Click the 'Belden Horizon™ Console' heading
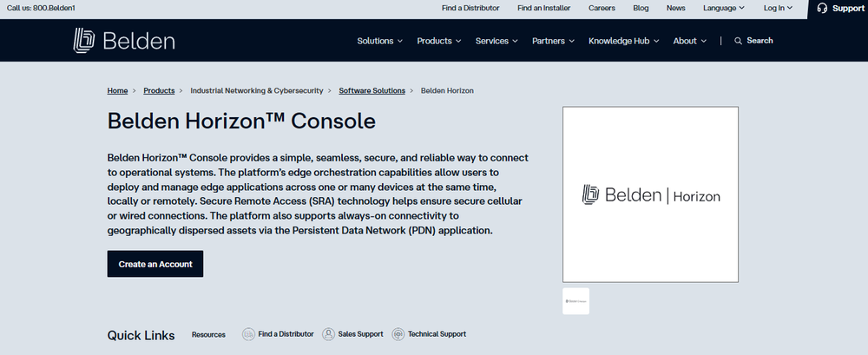Screen dimensions: 868x355 [x=241, y=121]
